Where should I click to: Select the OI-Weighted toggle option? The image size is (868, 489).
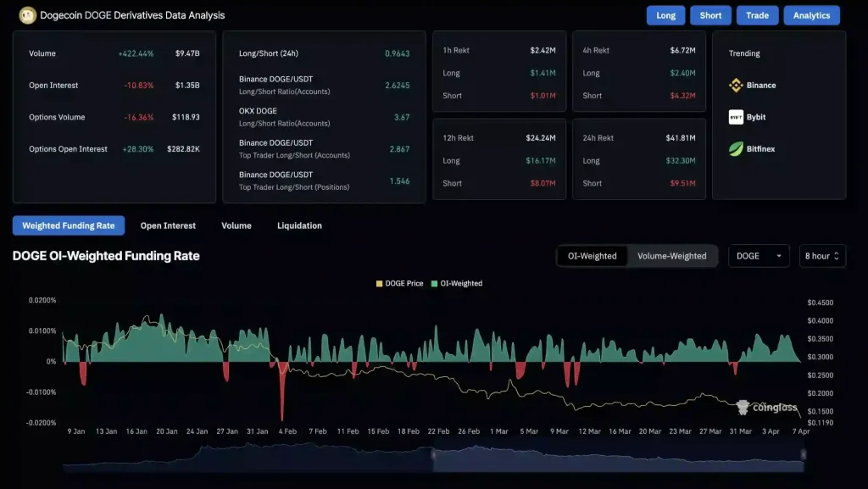click(592, 256)
